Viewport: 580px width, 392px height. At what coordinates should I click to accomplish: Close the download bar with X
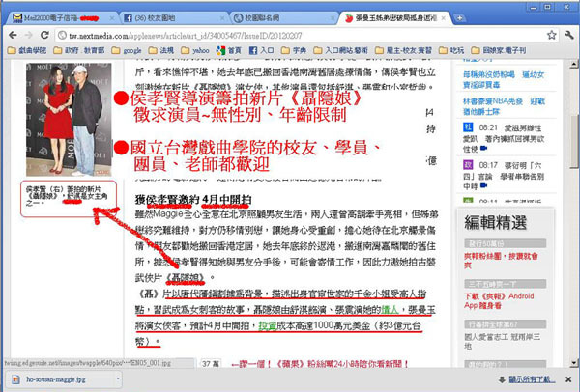coord(568,379)
